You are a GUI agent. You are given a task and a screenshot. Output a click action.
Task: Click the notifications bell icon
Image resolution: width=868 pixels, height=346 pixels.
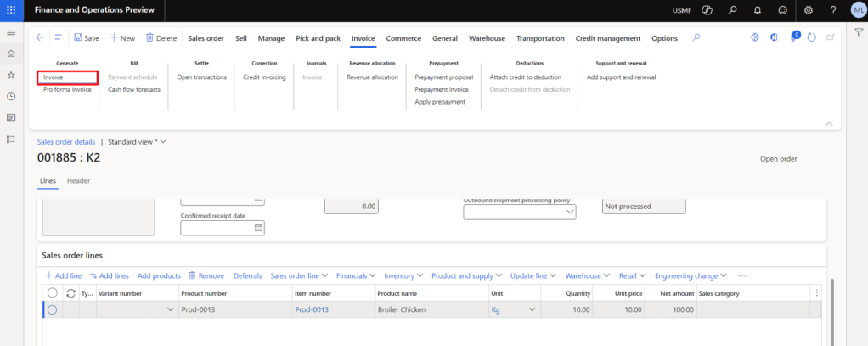757,10
